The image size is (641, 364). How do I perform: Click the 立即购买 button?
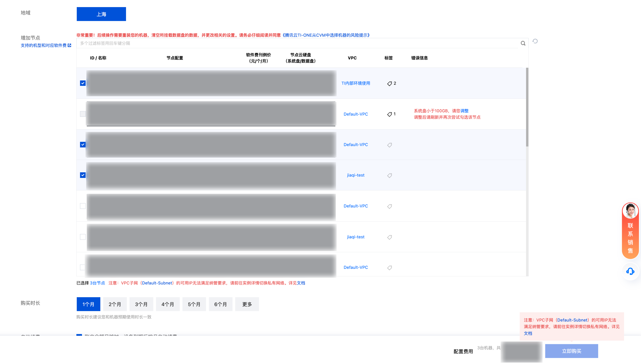[572, 351]
